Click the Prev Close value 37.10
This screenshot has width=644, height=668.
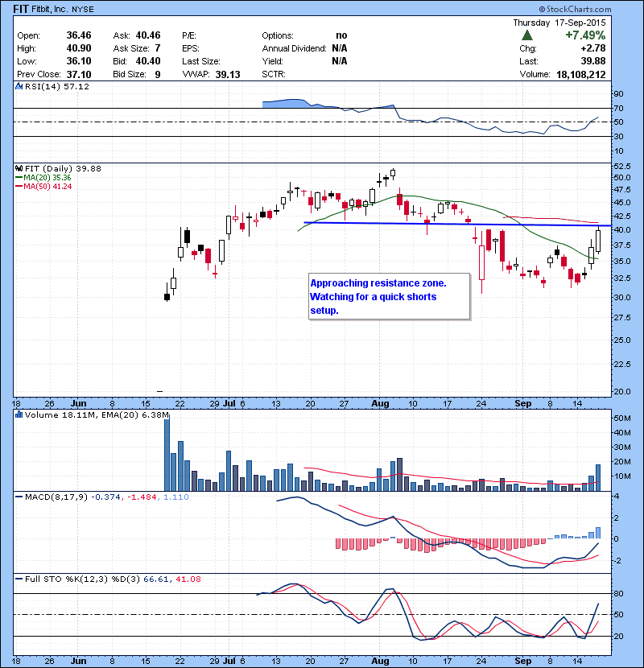pyautogui.click(x=79, y=75)
